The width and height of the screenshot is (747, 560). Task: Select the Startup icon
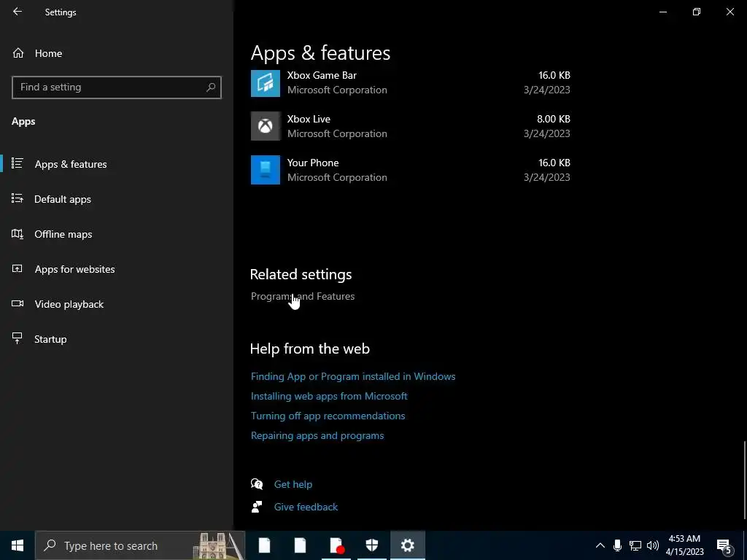point(18,338)
